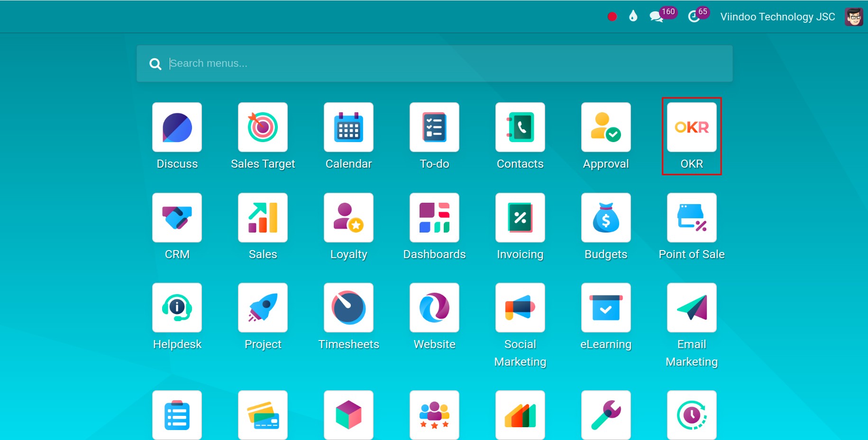Open the credit cards app icon
Screen dimensions: 868x440
(x=263, y=415)
